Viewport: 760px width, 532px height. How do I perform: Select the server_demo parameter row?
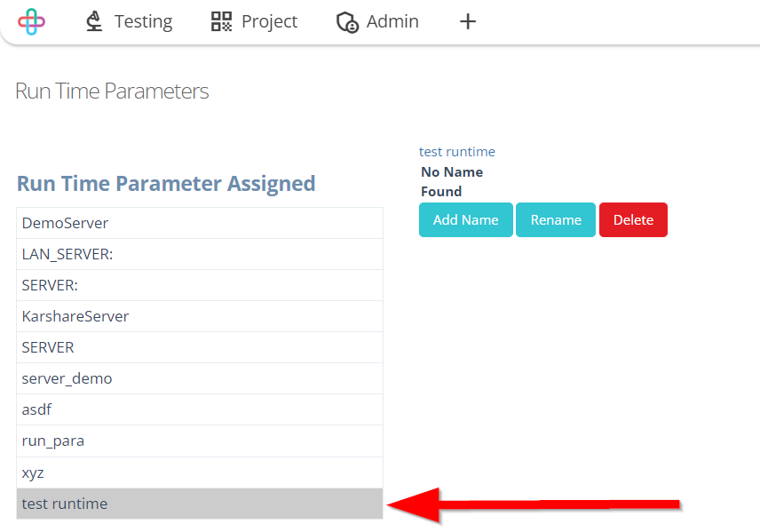[200, 378]
